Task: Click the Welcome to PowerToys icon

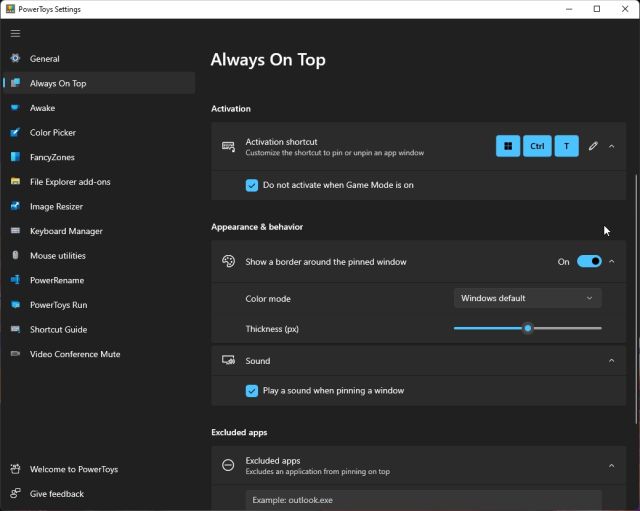Action: click(15, 469)
